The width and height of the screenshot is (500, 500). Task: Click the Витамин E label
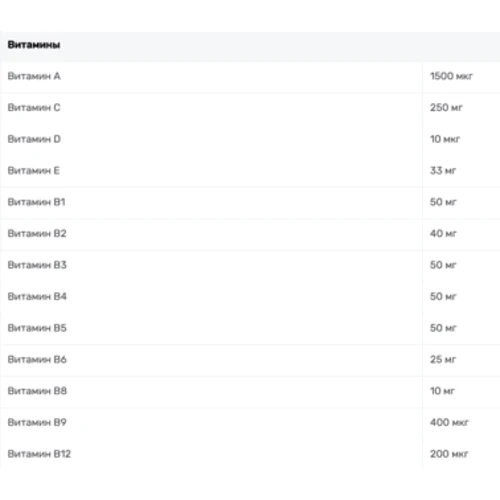pos(33,170)
